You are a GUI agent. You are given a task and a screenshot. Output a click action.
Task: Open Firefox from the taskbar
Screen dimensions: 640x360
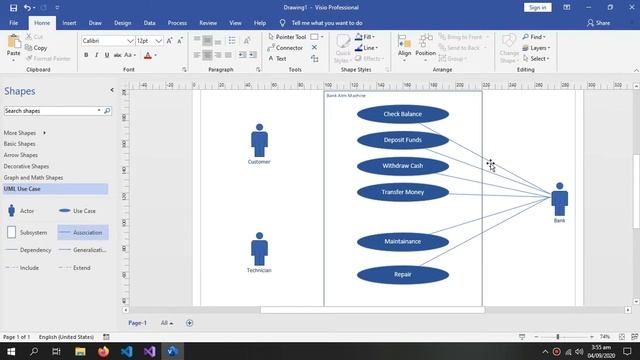click(103, 351)
